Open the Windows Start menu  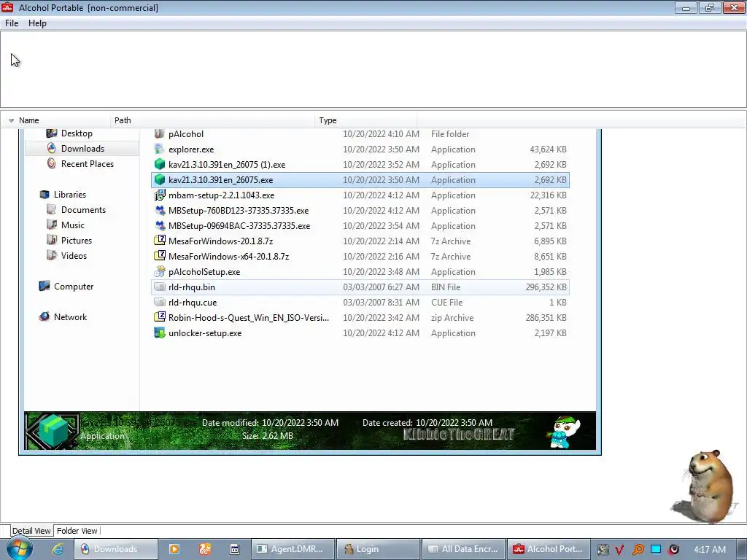pyautogui.click(x=19, y=549)
